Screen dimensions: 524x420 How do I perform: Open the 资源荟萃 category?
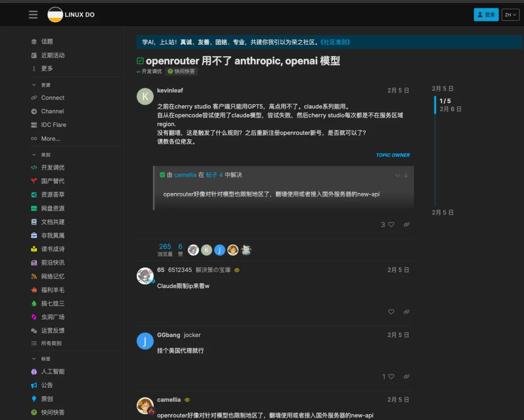coord(52,194)
